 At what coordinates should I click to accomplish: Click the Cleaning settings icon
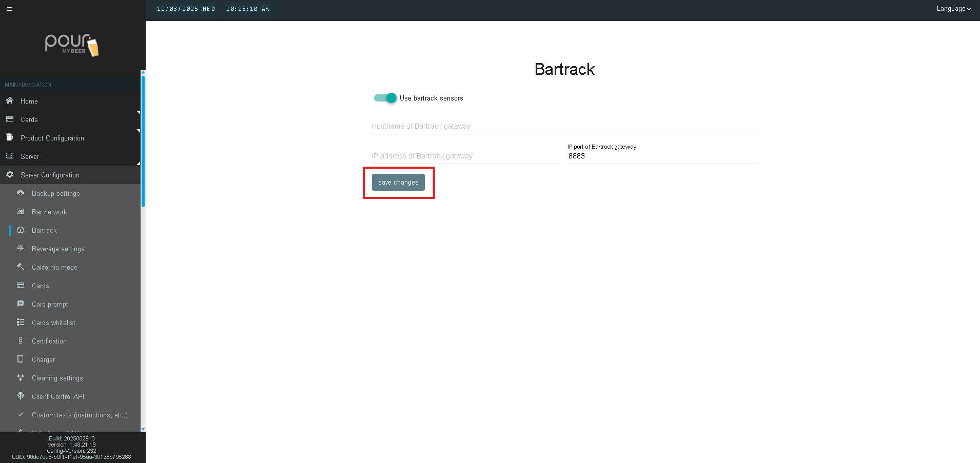(21, 378)
